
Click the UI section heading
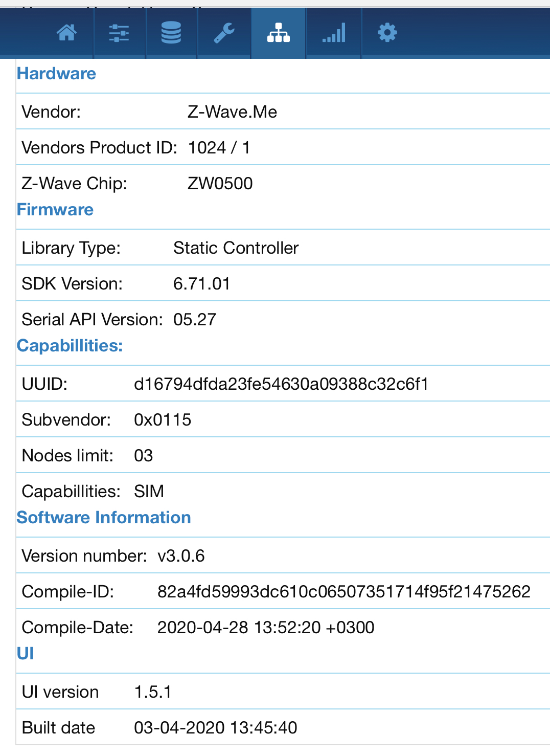(26, 654)
